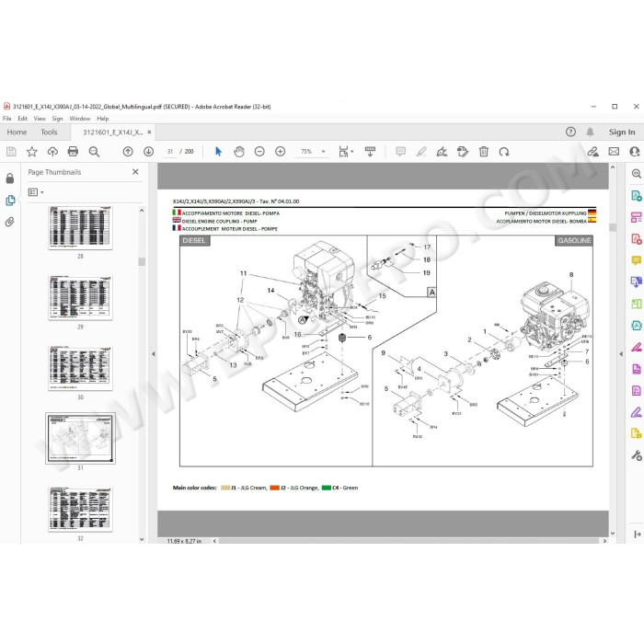The image size is (644, 644).
Task: Click the security lock panel icon
Action: tap(10, 178)
